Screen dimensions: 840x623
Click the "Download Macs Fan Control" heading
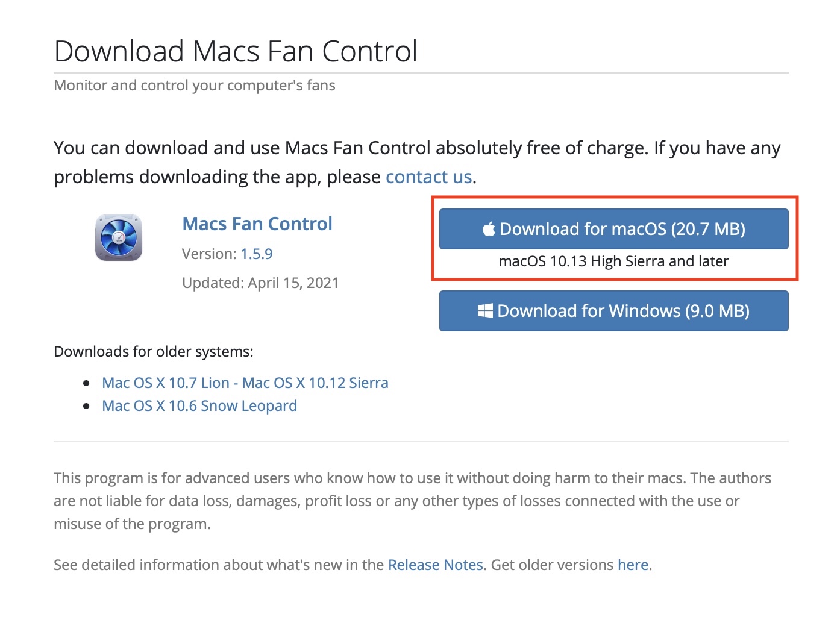click(x=236, y=52)
